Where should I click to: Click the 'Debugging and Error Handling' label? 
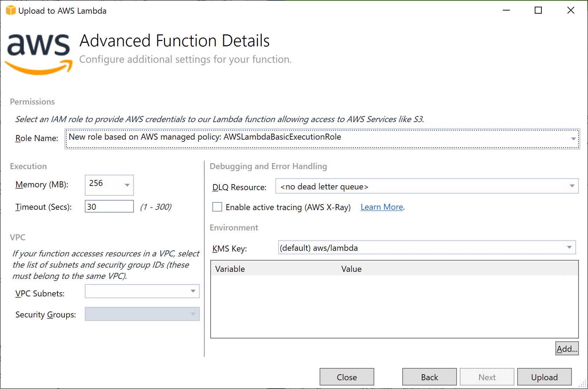[x=268, y=166]
